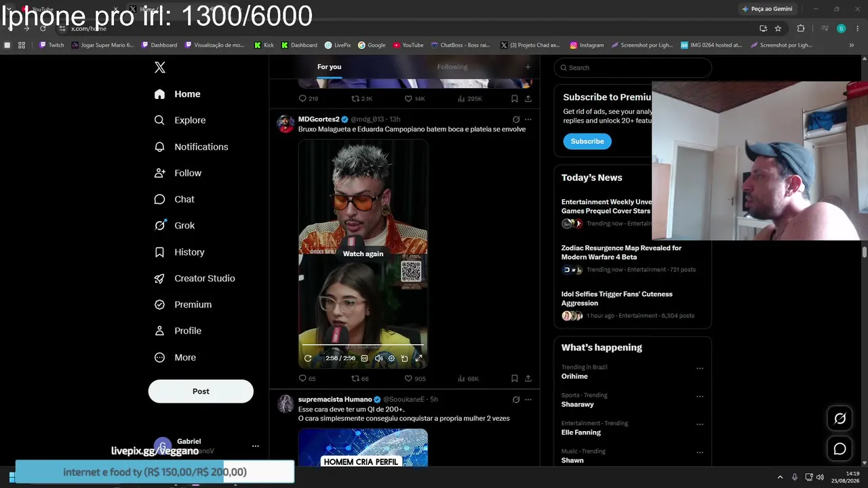868x488 pixels.
Task: Open supremacista Humano profile avatar
Action: [x=285, y=405]
